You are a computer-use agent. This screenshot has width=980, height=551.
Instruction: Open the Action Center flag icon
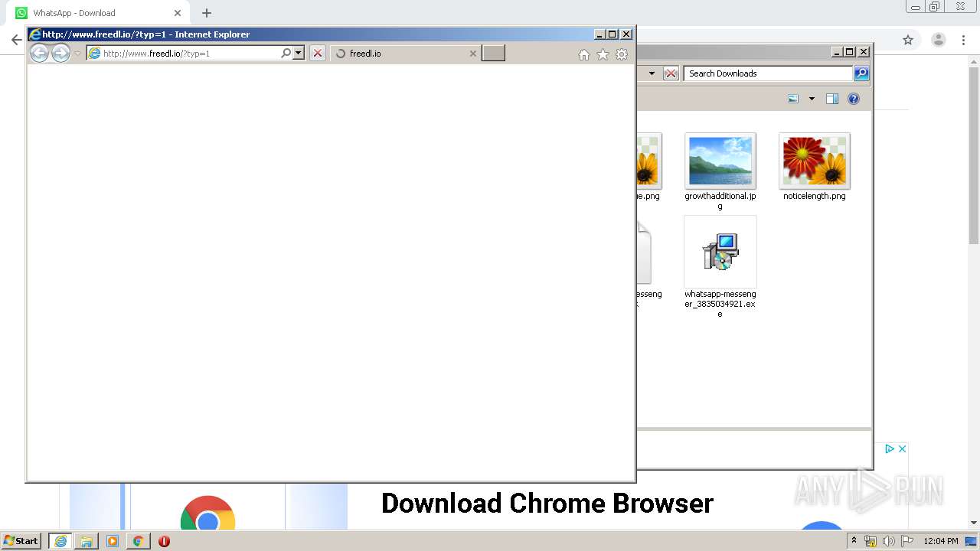coord(907,541)
